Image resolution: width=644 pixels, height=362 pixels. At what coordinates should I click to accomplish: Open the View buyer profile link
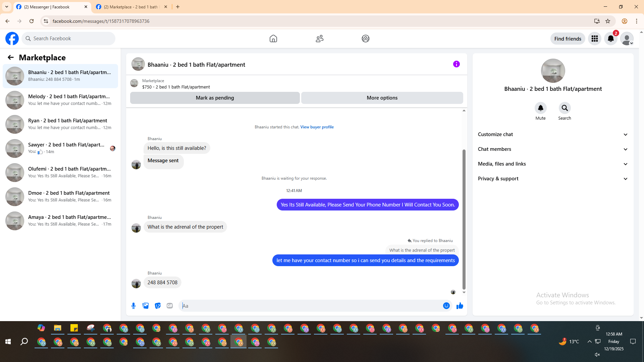pos(317,127)
